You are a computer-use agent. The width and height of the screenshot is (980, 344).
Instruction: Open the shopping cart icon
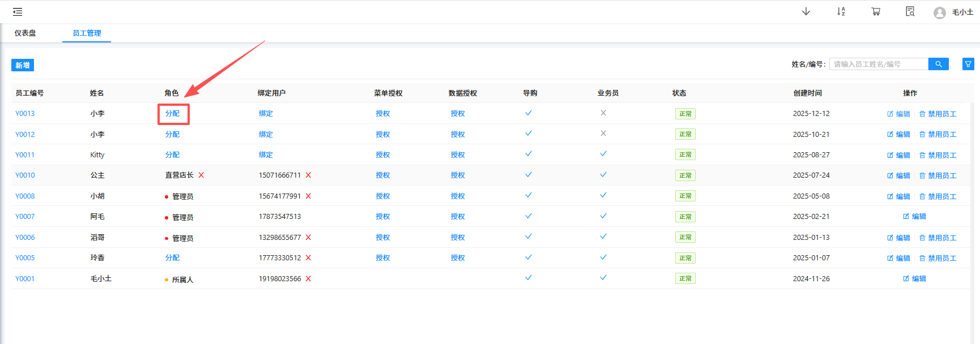876,12
